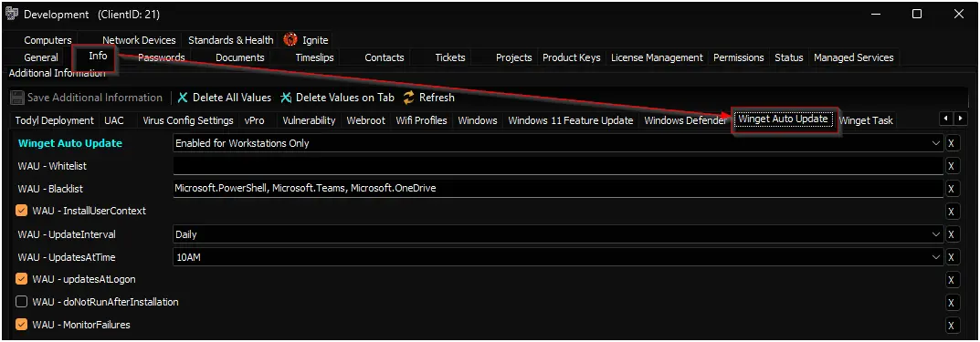The height and width of the screenshot is (342, 980).
Task: Switch to the Info tab
Action: pos(98,56)
